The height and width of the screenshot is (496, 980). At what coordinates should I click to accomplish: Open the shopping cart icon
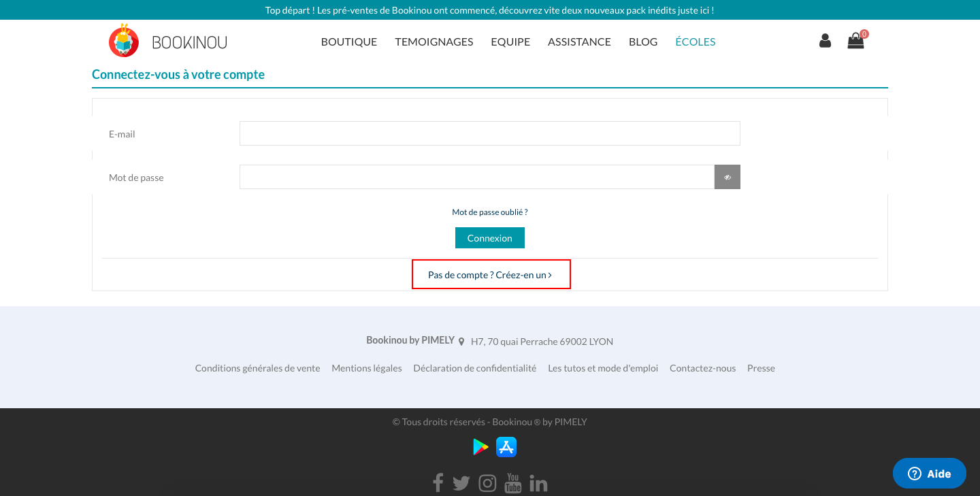point(855,41)
